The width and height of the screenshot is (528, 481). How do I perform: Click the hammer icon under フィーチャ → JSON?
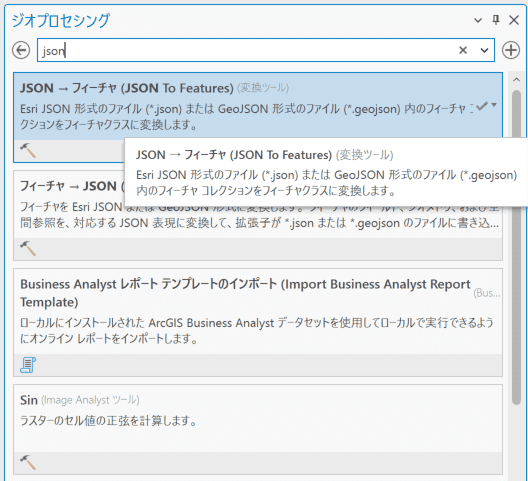click(x=28, y=249)
